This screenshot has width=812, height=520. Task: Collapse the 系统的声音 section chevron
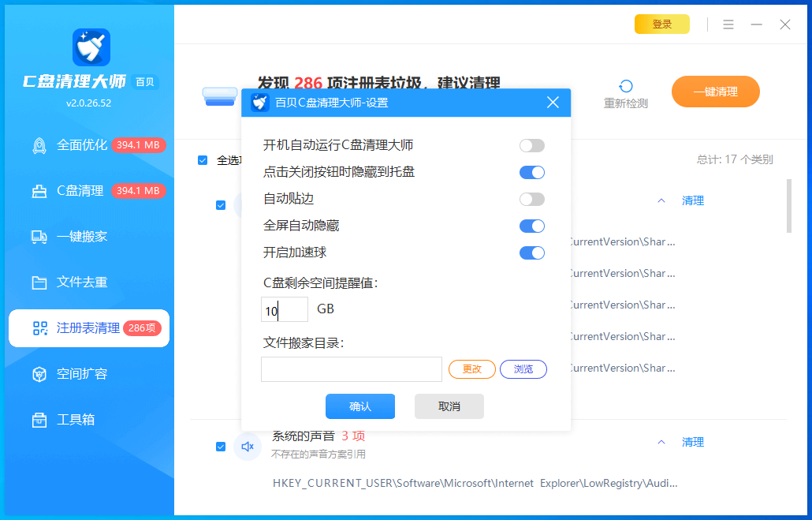[x=661, y=442]
